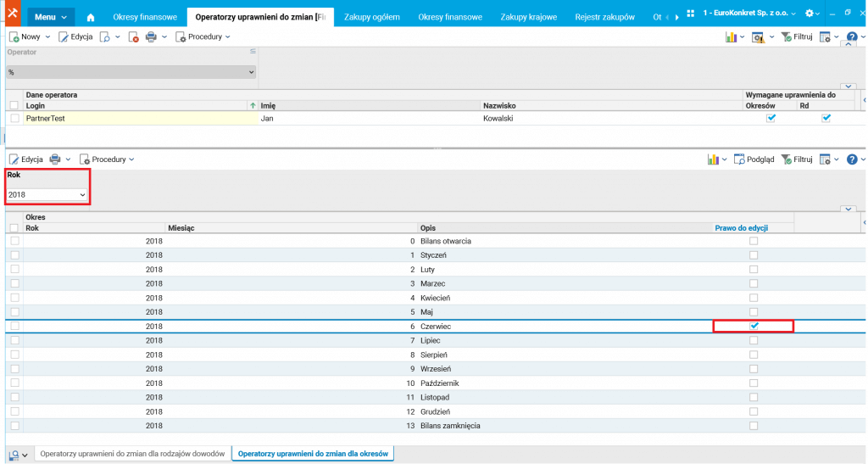Open the chart icon in upper toolbar
The height and width of the screenshot is (464, 868).
coord(732,37)
